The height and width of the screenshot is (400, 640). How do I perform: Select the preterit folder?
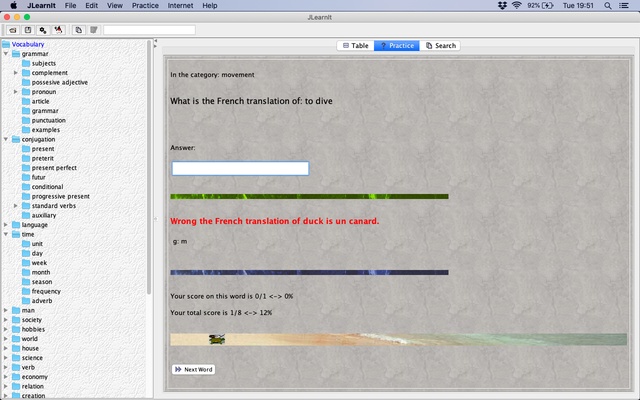point(38,158)
